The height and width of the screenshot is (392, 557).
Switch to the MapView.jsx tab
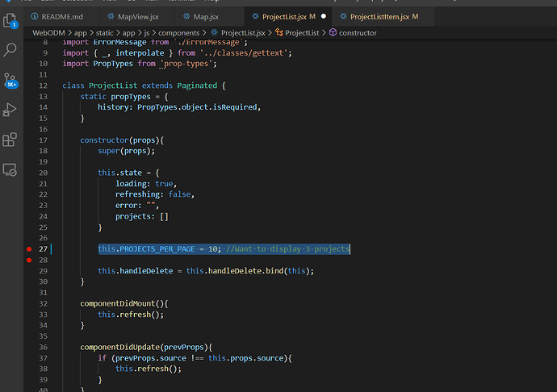[138, 16]
